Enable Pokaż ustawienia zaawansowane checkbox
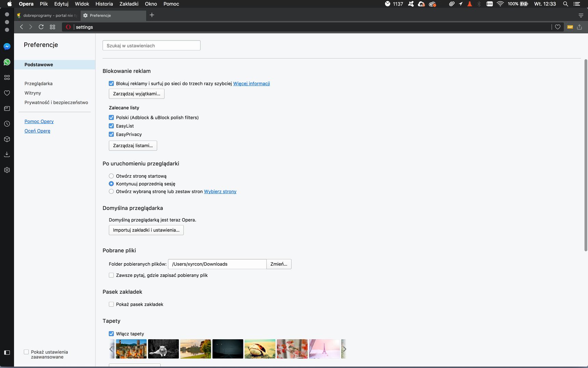 pyautogui.click(x=26, y=352)
